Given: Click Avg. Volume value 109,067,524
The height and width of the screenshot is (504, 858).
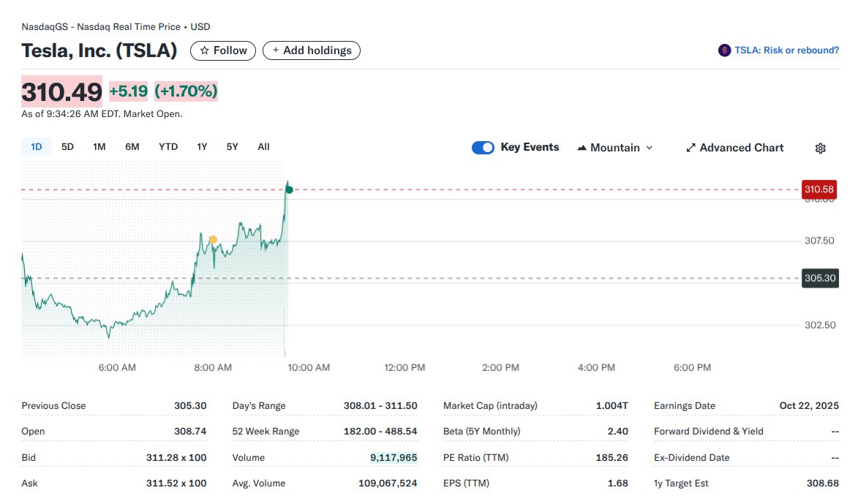Looking at the screenshot, I should 388,484.
